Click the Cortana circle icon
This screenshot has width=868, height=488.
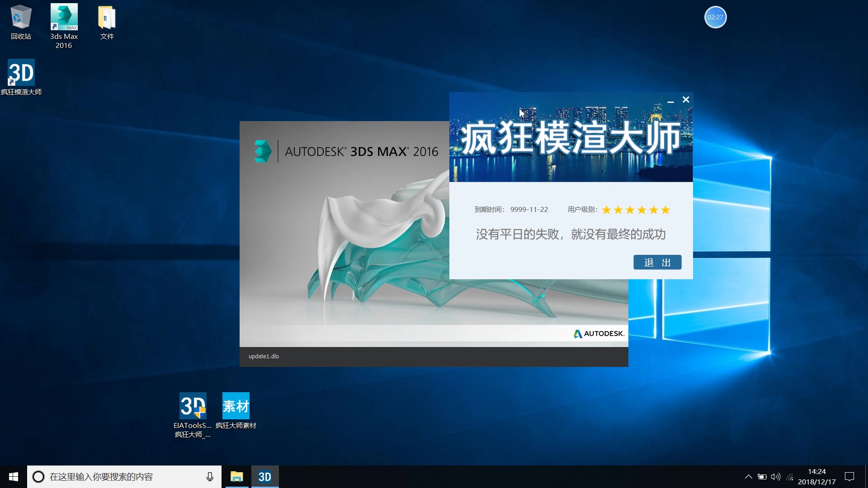38,477
